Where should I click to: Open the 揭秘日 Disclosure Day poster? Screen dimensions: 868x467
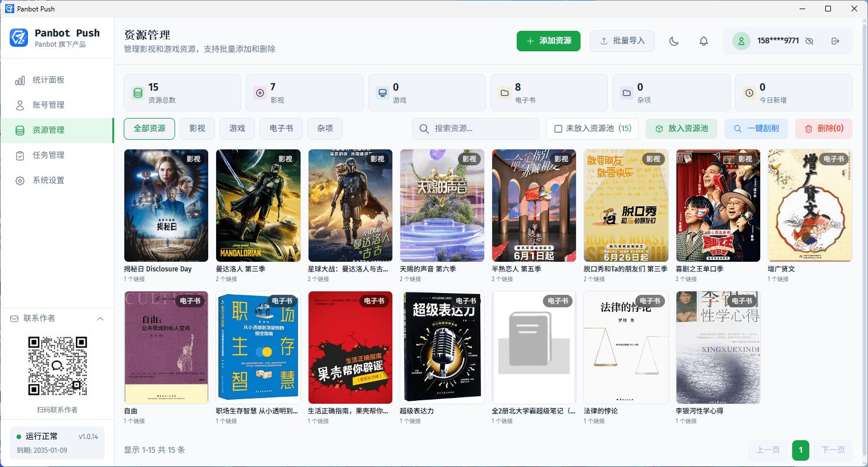pos(166,205)
